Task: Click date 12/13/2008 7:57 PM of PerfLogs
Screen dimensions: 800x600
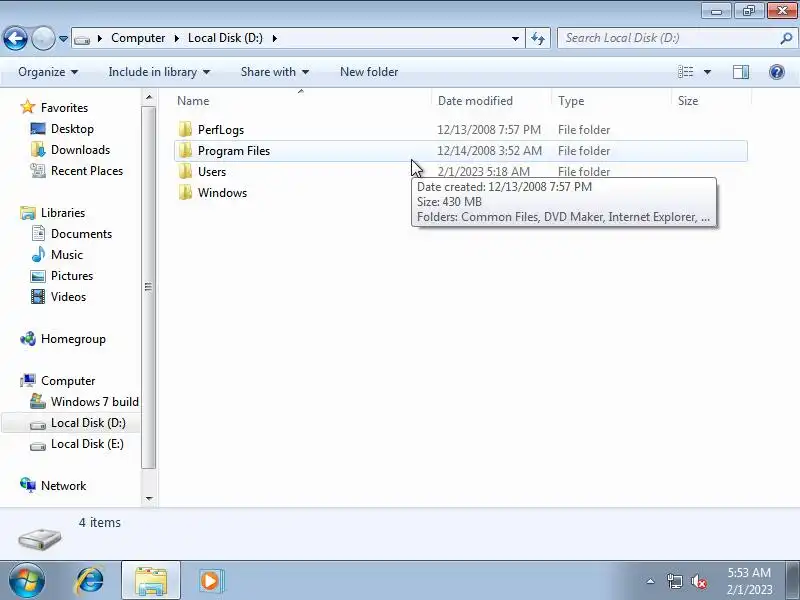Action: [x=489, y=130]
